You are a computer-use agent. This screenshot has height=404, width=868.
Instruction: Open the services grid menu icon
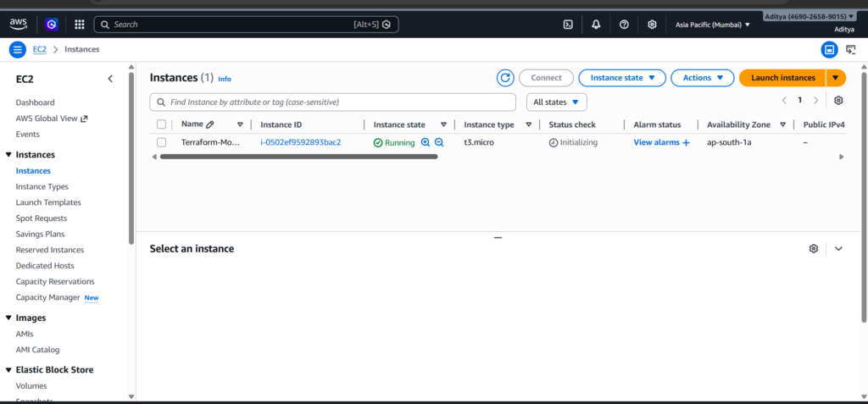80,25
